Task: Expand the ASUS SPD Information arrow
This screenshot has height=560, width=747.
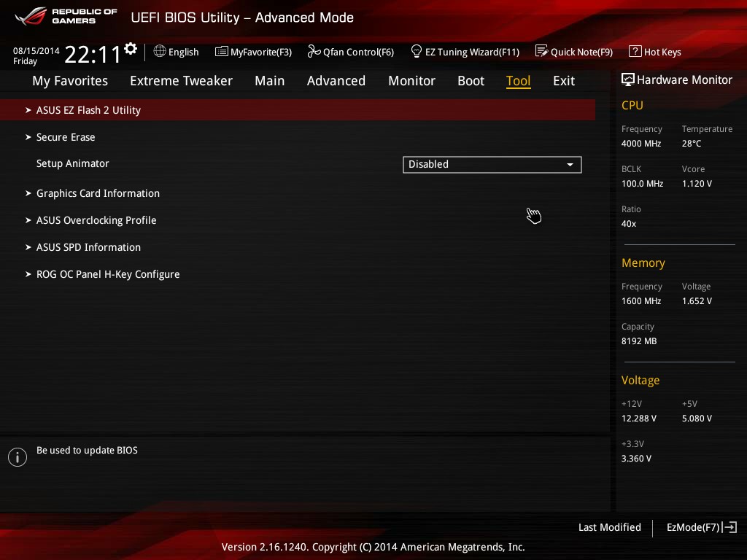Action: [28, 247]
